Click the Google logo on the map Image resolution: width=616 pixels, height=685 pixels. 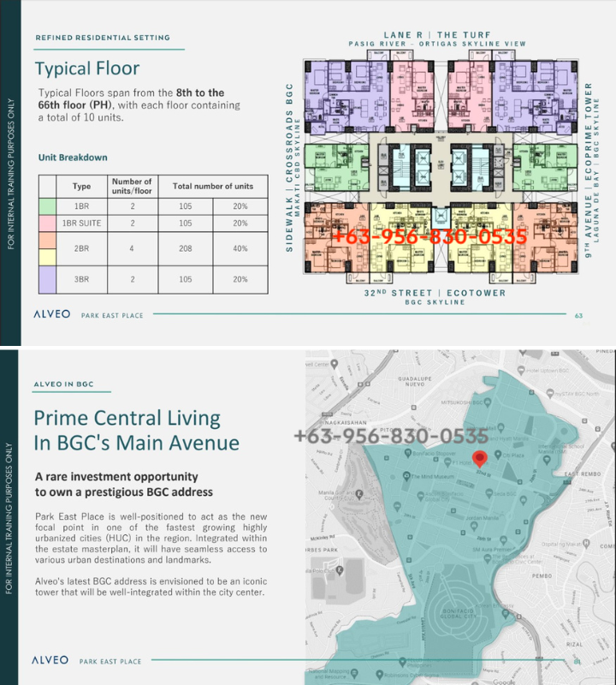click(504, 682)
